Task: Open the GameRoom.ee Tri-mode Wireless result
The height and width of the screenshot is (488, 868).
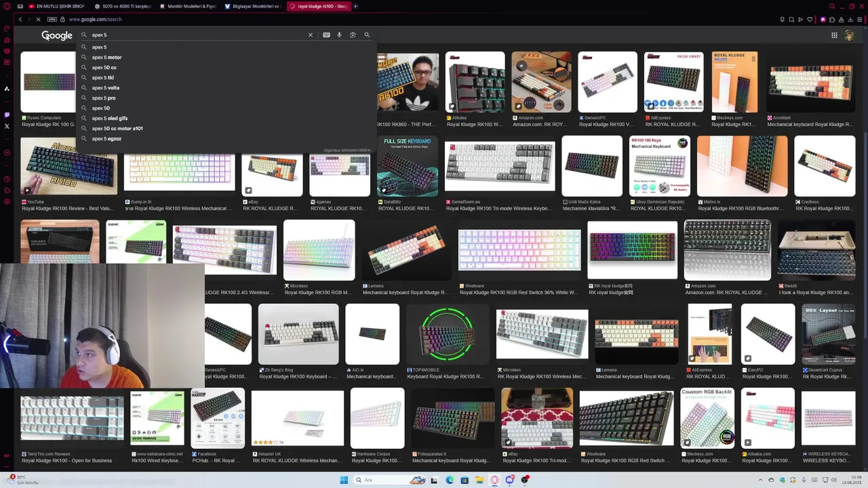Action: click(x=499, y=166)
